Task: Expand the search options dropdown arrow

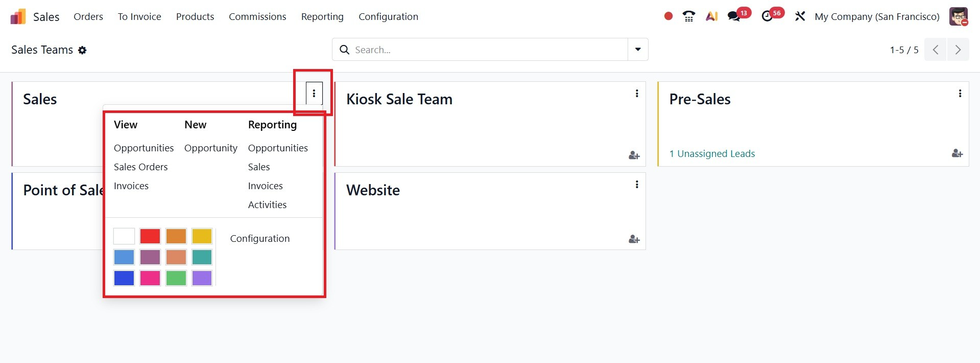Action: [x=638, y=50]
